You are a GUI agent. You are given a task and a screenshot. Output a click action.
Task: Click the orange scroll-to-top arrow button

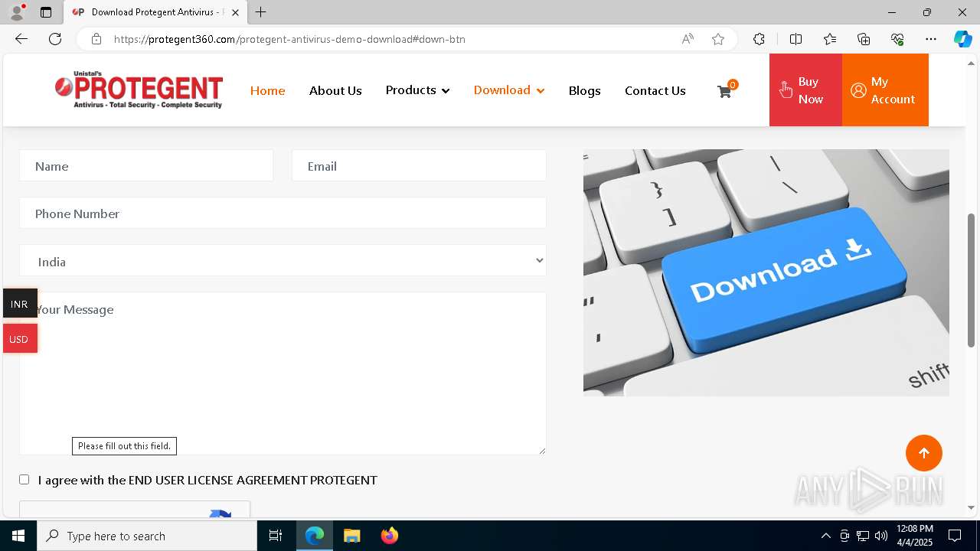coord(924,453)
